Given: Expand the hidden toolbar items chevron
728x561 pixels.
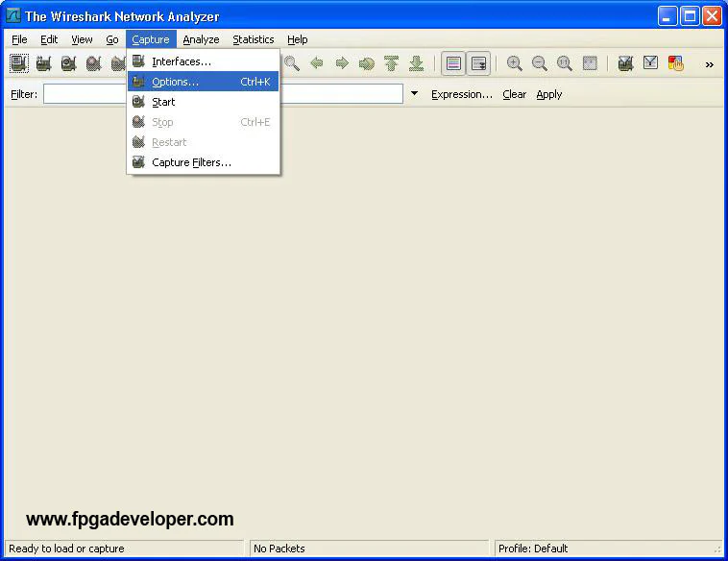Looking at the screenshot, I should [710, 64].
